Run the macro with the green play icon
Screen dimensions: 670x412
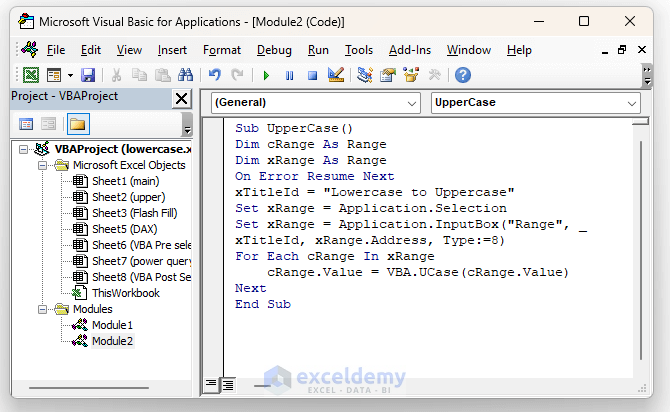pyautogui.click(x=266, y=76)
